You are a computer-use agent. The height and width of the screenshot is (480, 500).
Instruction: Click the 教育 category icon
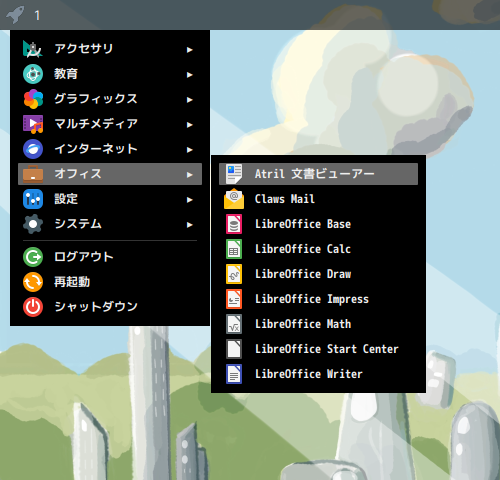click(33, 74)
